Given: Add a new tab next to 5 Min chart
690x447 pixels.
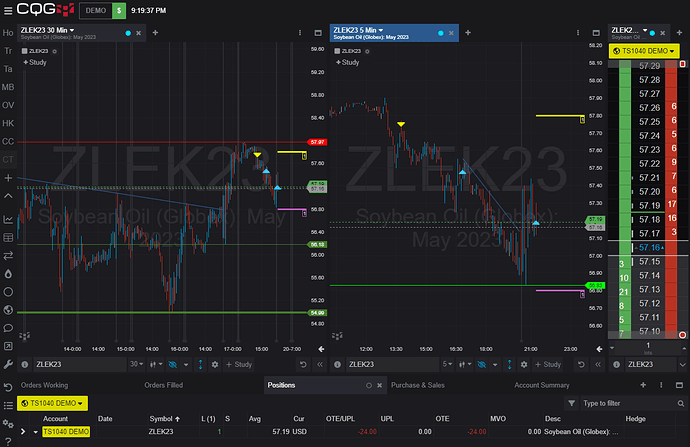Looking at the screenshot, I should (x=468, y=33).
